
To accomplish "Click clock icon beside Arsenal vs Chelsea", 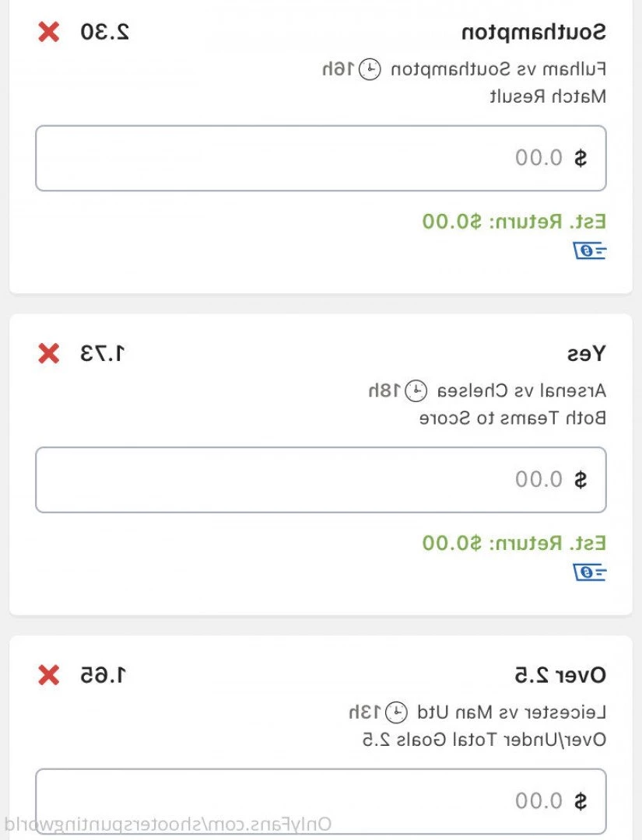I will tap(417, 390).
